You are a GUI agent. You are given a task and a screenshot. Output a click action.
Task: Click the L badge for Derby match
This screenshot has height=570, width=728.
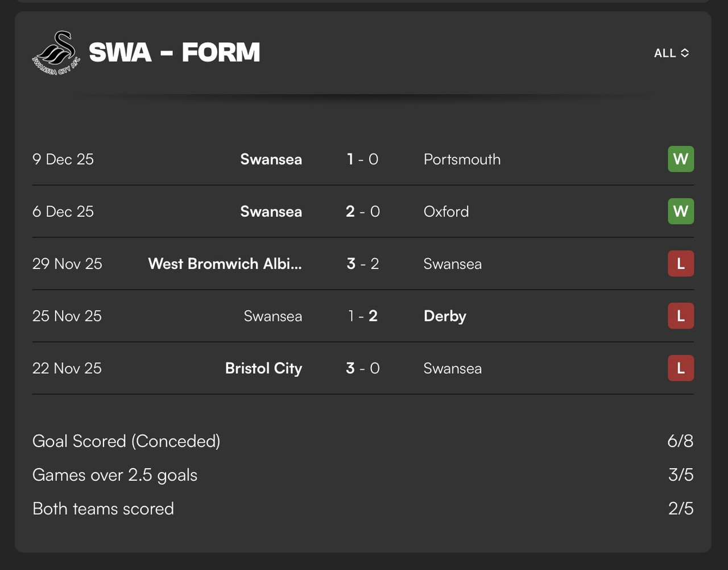[x=681, y=316]
